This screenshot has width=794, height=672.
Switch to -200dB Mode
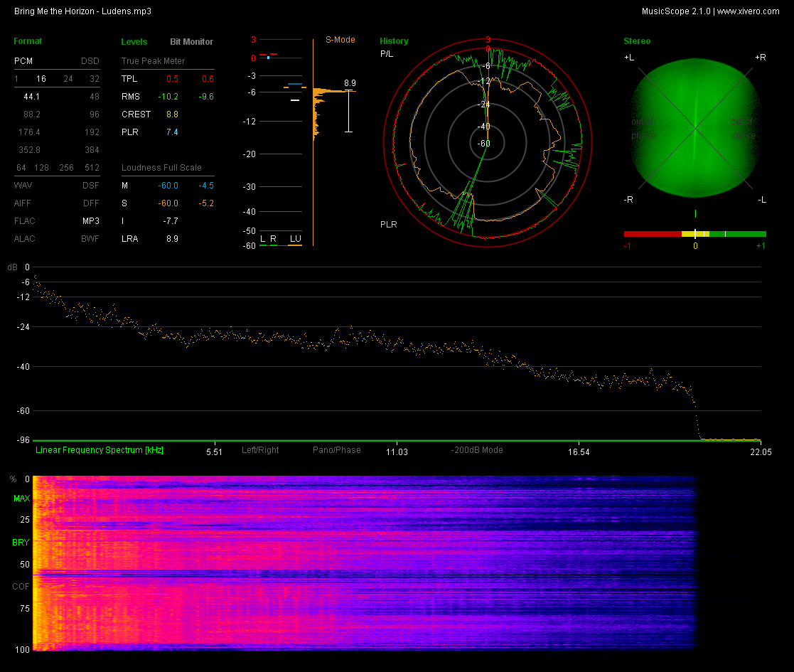point(477,449)
